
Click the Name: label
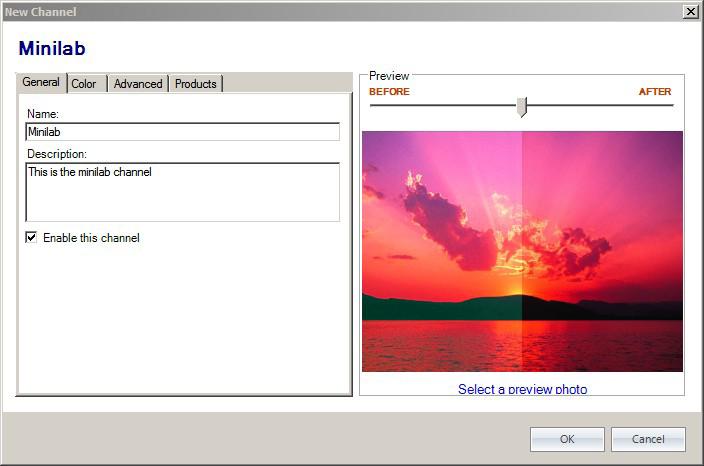coord(43,114)
